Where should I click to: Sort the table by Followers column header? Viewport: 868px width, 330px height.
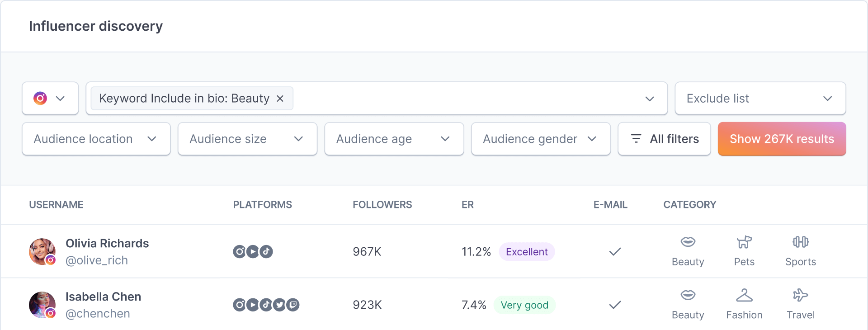click(x=382, y=205)
